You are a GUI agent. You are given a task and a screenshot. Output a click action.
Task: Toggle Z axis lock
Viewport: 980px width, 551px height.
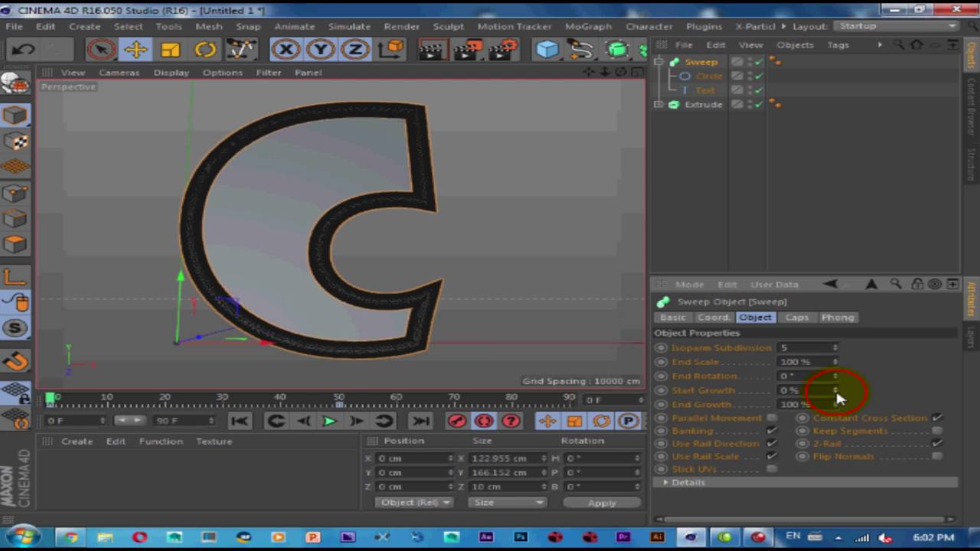point(355,50)
